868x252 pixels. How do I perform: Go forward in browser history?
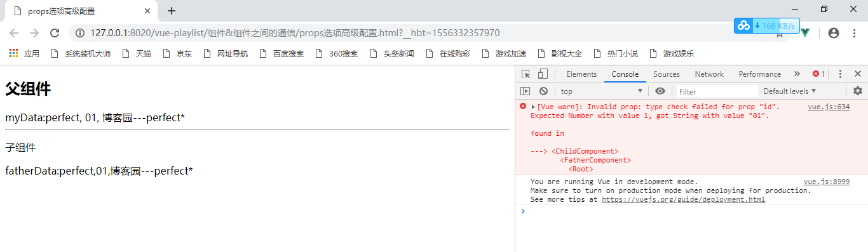click(x=34, y=33)
